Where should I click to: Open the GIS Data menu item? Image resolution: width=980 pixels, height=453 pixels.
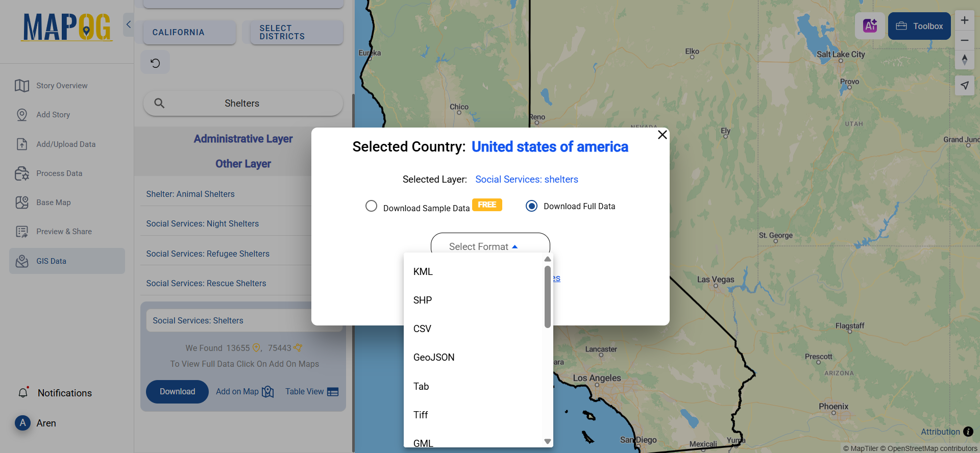51,261
